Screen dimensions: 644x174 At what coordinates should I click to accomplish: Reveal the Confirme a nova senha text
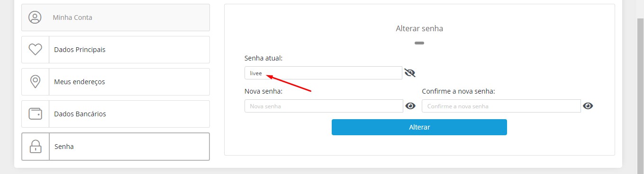tap(588, 106)
